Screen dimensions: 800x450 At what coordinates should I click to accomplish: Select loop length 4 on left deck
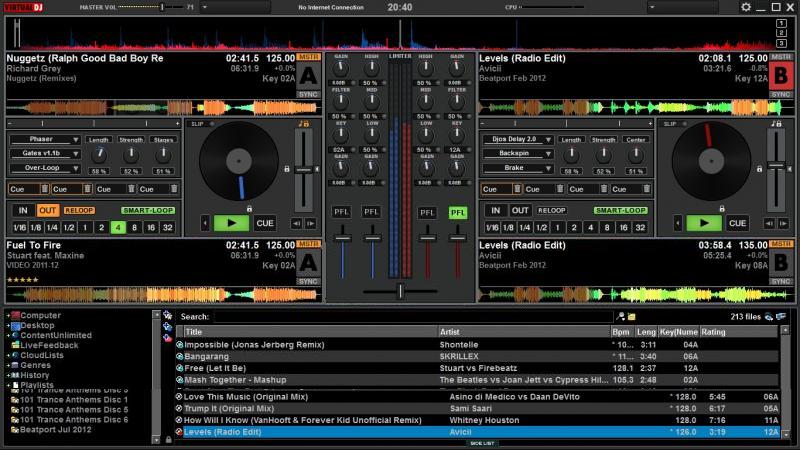pos(118,228)
